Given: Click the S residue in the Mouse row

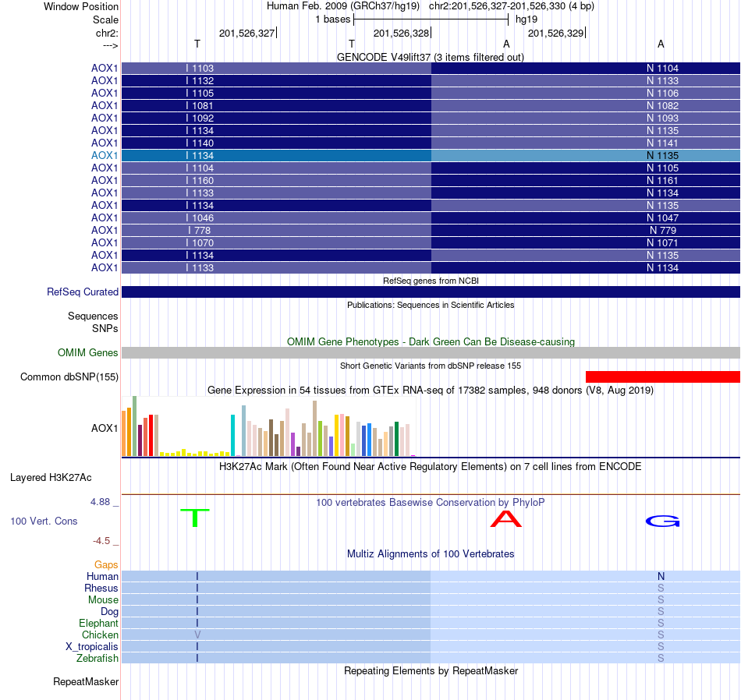Looking at the screenshot, I should click(x=661, y=600).
